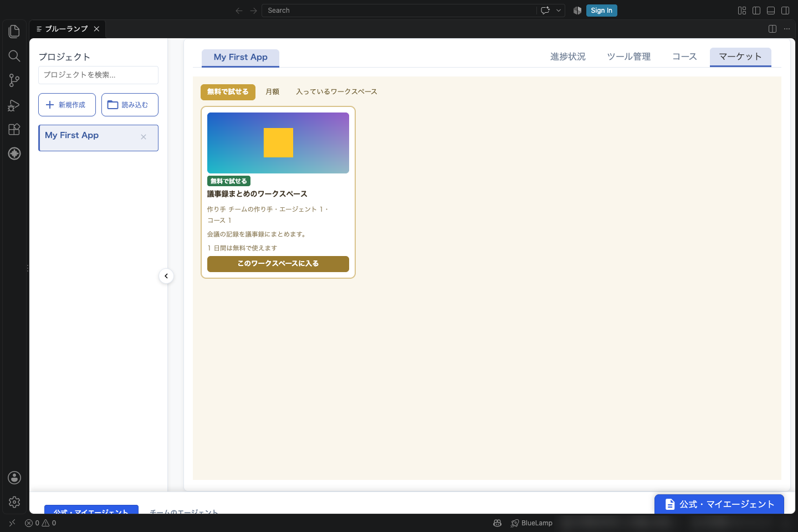
Task: Go back with the left arrow
Action: click(239, 11)
